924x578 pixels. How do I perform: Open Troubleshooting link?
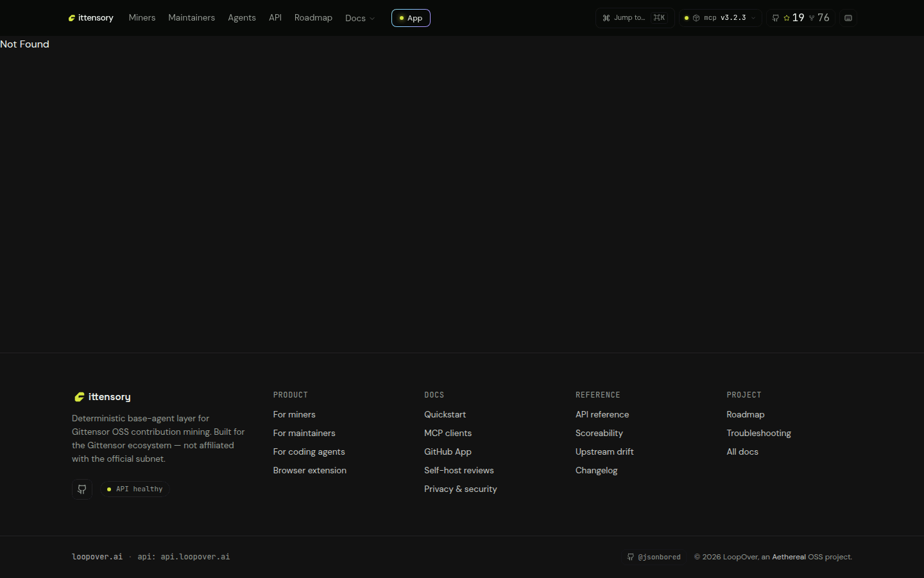click(x=759, y=433)
